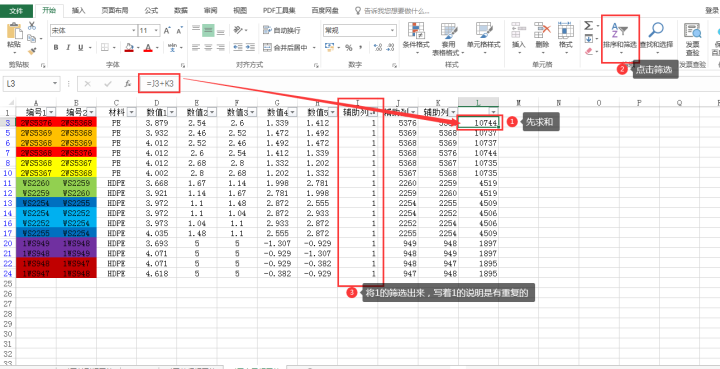Click increase decimal icon
This screenshot has width=720, height=369.
pos(378,47)
